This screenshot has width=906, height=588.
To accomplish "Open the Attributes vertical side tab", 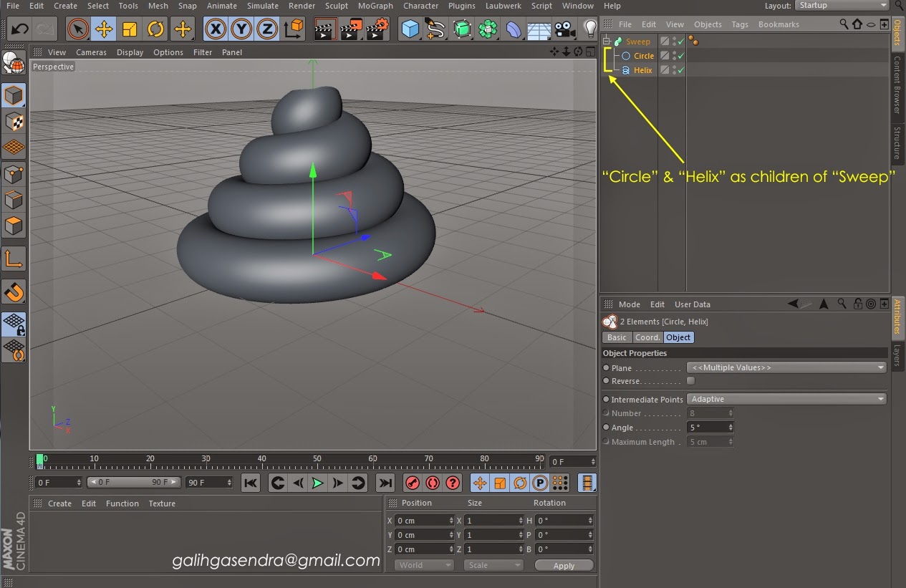I will [x=897, y=317].
